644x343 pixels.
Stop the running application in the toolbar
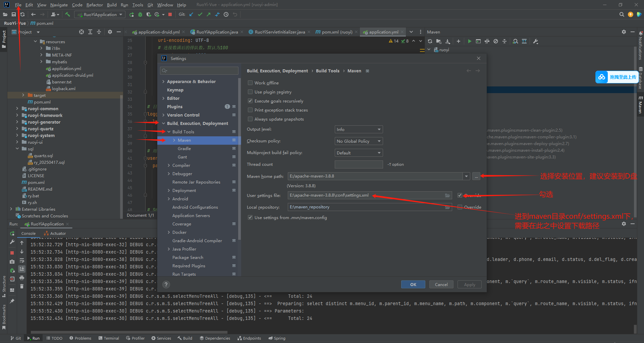[170, 14]
